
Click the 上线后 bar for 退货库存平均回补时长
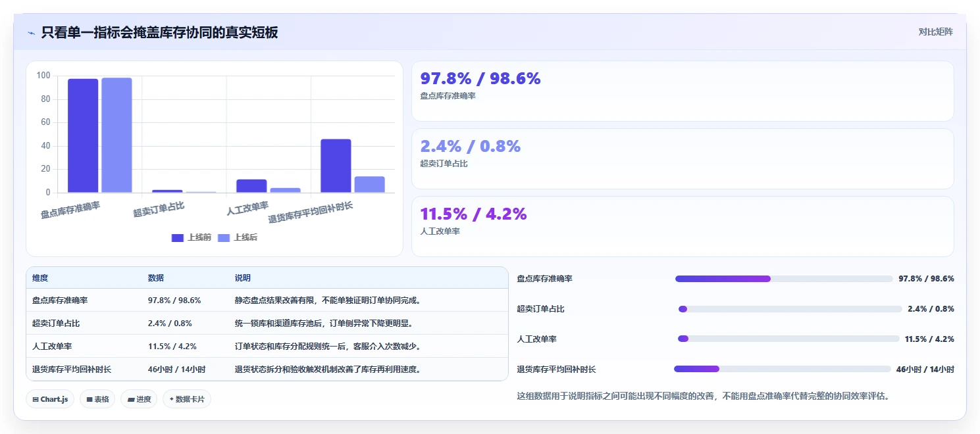[369, 185]
